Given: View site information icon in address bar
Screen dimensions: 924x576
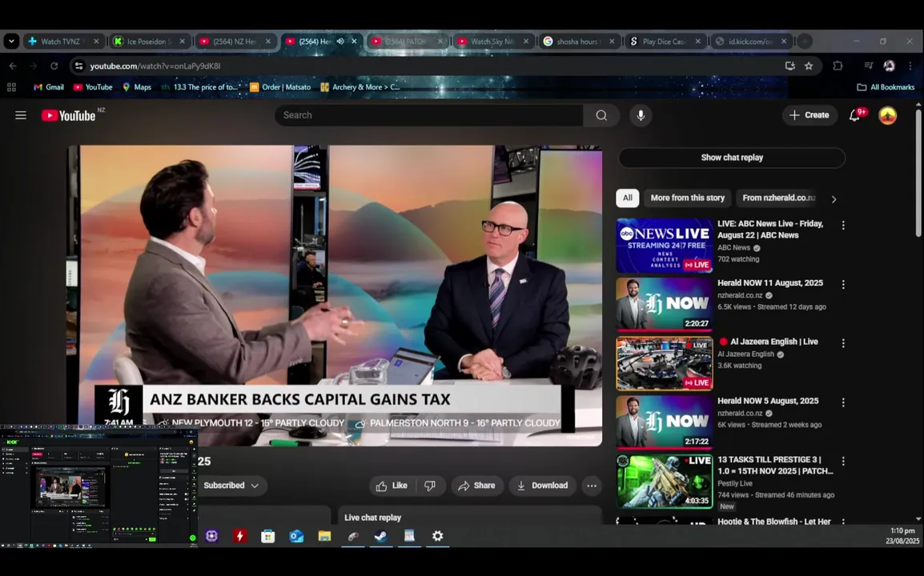Looking at the screenshot, I should coord(78,66).
